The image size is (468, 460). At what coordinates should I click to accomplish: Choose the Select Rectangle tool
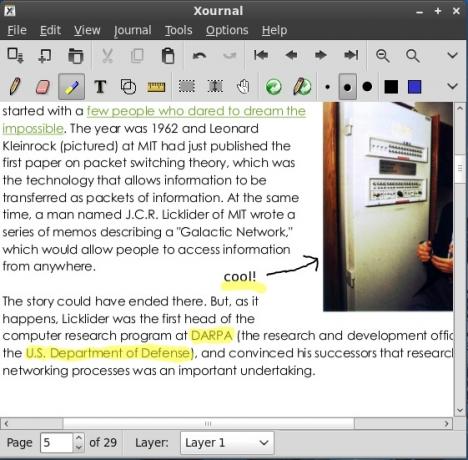click(x=187, y=87)
